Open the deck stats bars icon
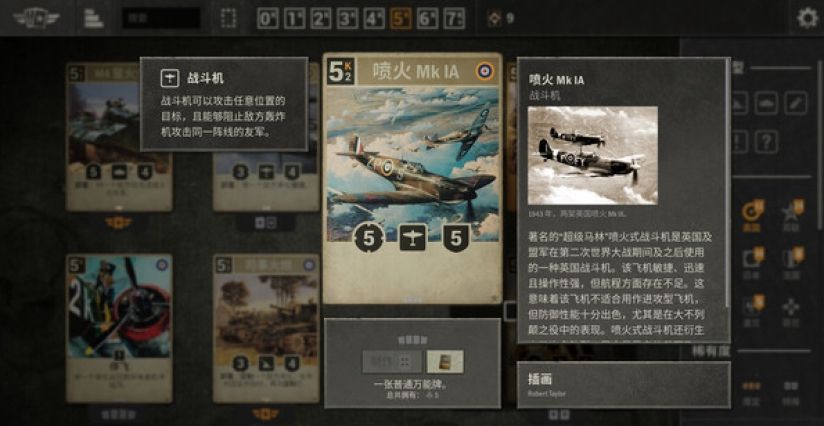 click(94, 18)
